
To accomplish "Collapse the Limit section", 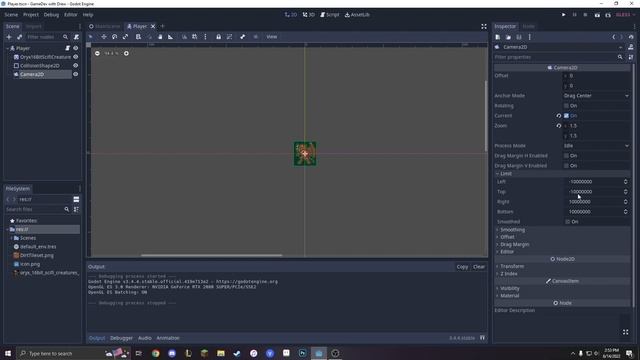I will coord(562,173).
